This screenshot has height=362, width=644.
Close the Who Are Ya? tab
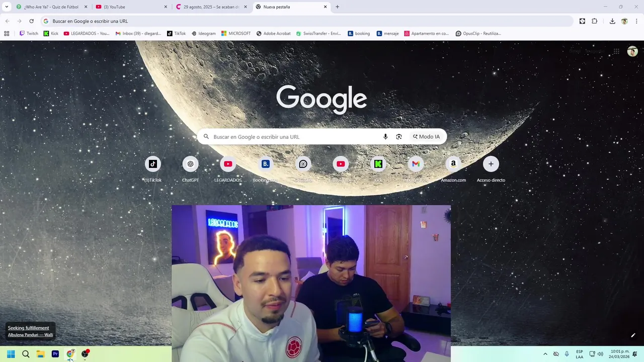[x=86, y=7]
